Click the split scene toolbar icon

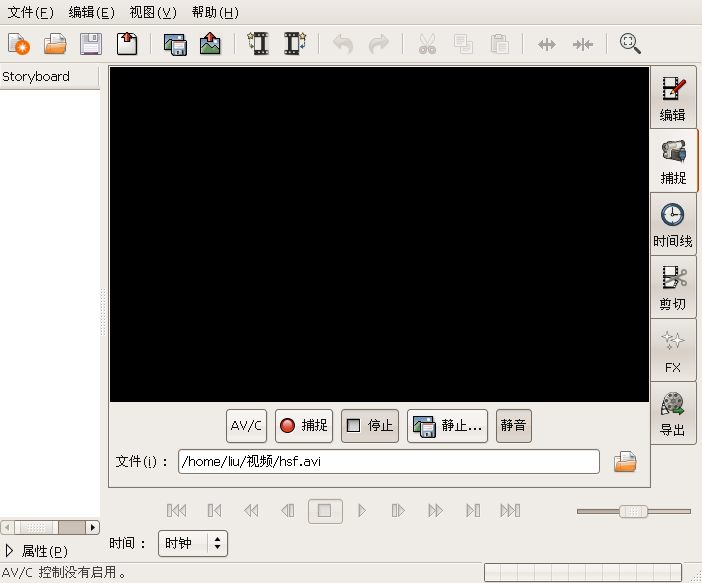(x=547, y=44)
